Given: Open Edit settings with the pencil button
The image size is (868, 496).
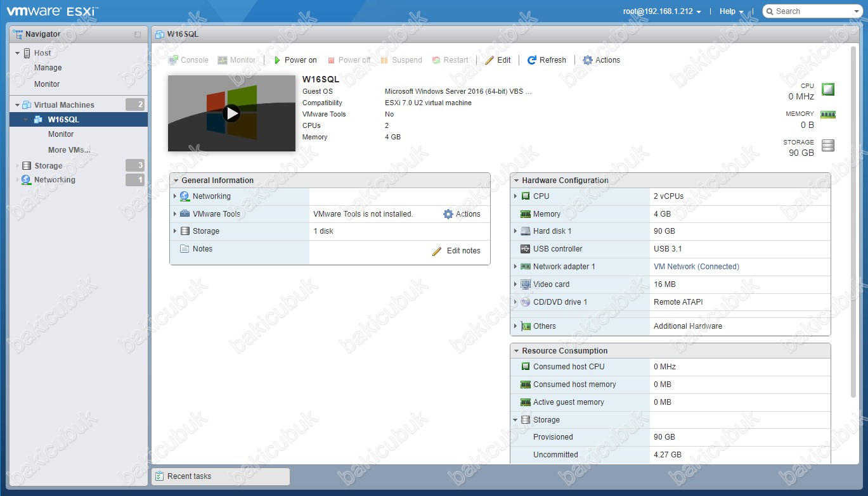Looking at the screenshot, I should pos(498,60).
